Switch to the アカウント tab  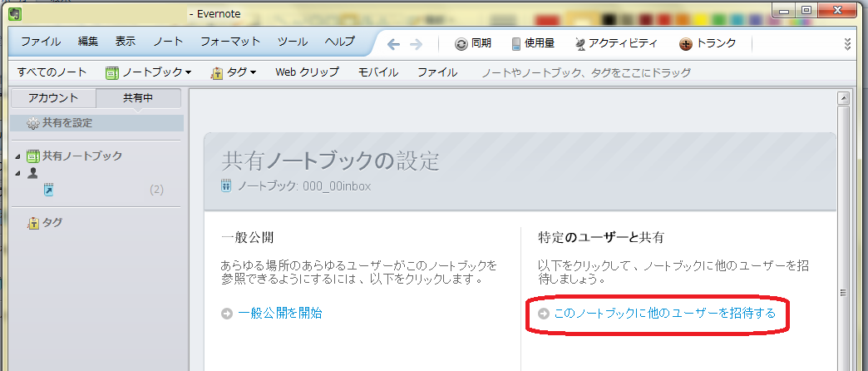(x=53, y=98)
